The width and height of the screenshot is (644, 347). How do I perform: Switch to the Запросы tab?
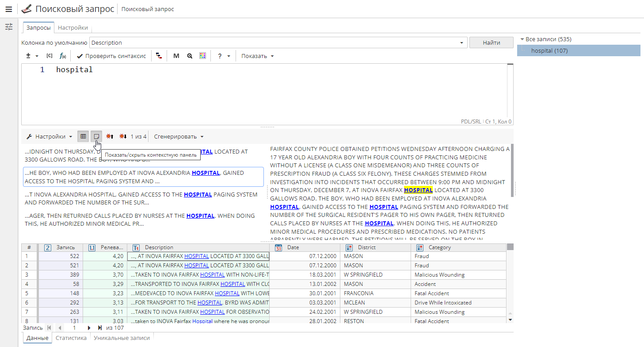coord(38,27)
